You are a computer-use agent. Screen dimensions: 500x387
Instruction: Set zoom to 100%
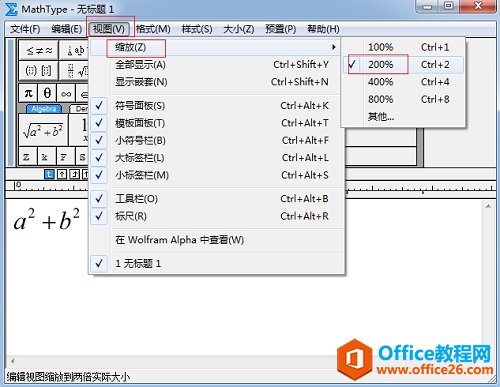[403, 47]
